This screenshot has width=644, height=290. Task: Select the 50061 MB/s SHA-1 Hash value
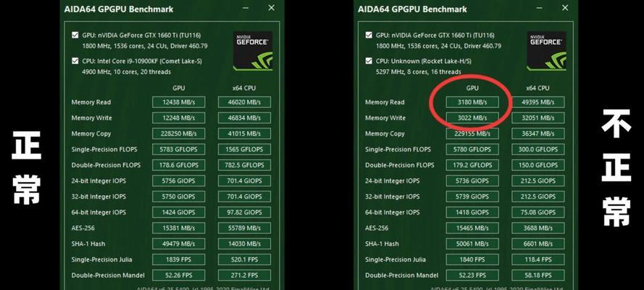click(x=472, y=244)
